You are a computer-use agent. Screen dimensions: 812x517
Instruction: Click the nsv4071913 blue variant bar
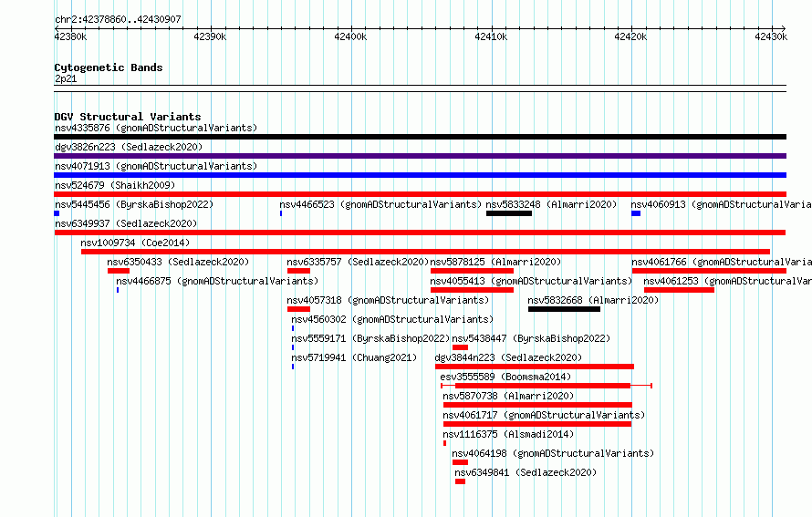point(420,175)
